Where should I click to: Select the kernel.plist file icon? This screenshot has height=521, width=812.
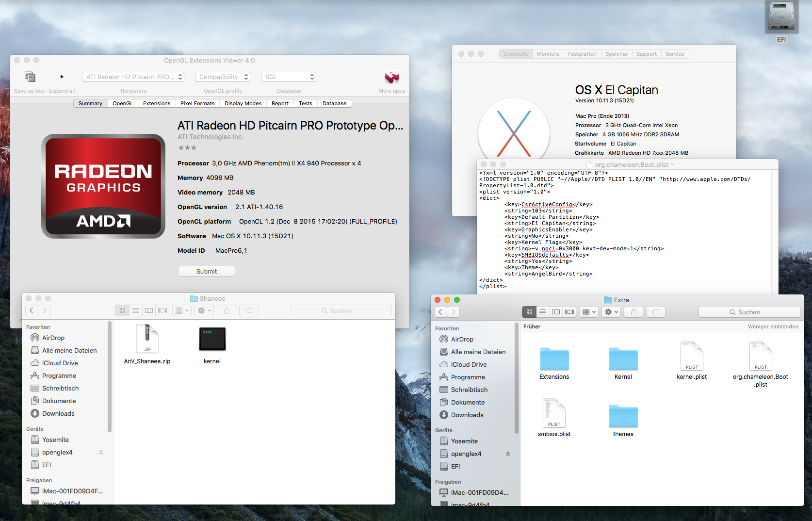(692, 356)
